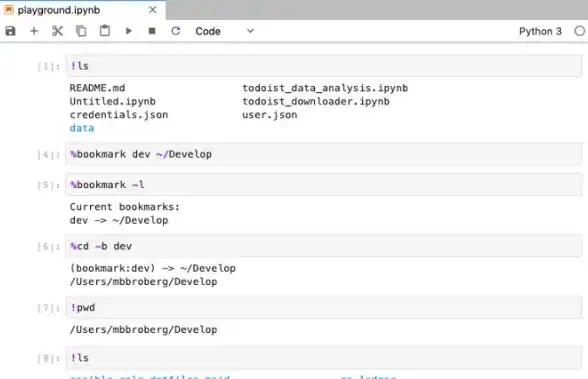
Task: Copy the selected cell using the copy icon
Action: tap(81, 31)
